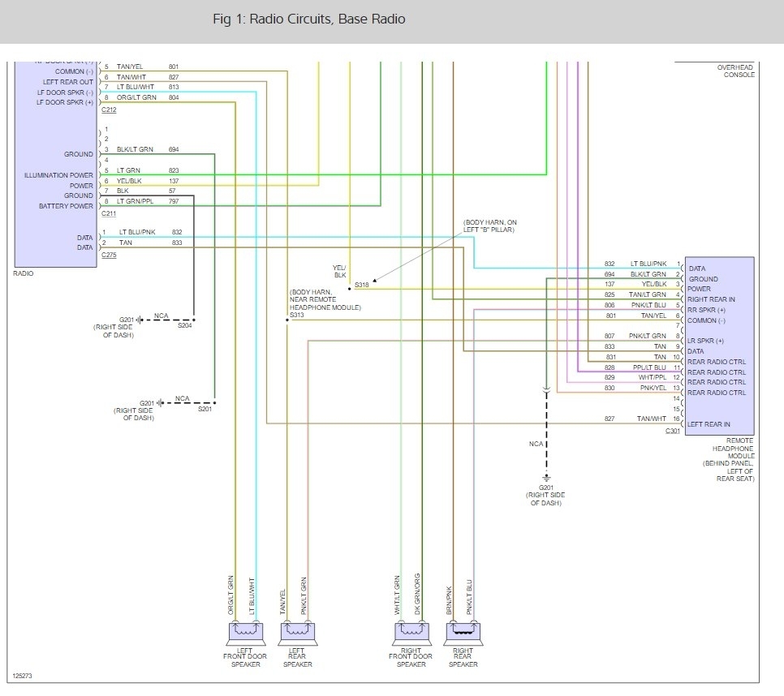Click circuit number 825 on headphone module
Screen dimensions: 784x696
coord(610,294)
